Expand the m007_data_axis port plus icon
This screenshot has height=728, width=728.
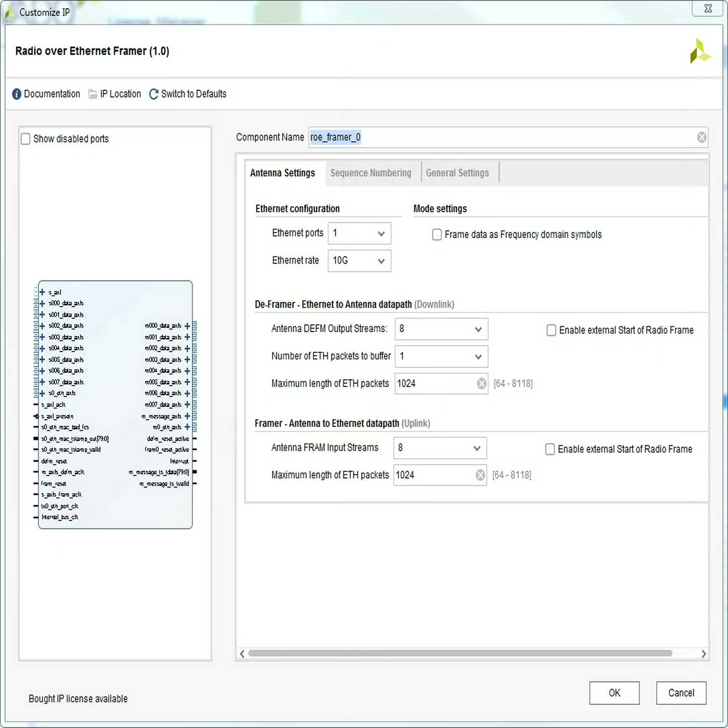[188, 404]
